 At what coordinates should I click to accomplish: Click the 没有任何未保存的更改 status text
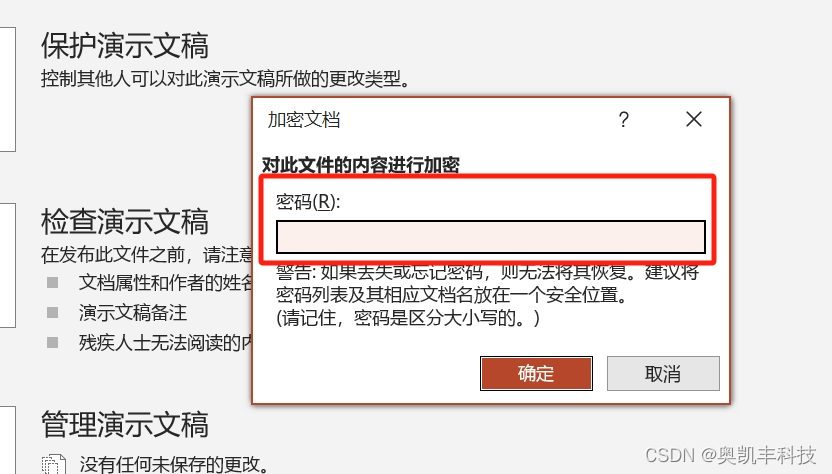(x=174, y=464)
